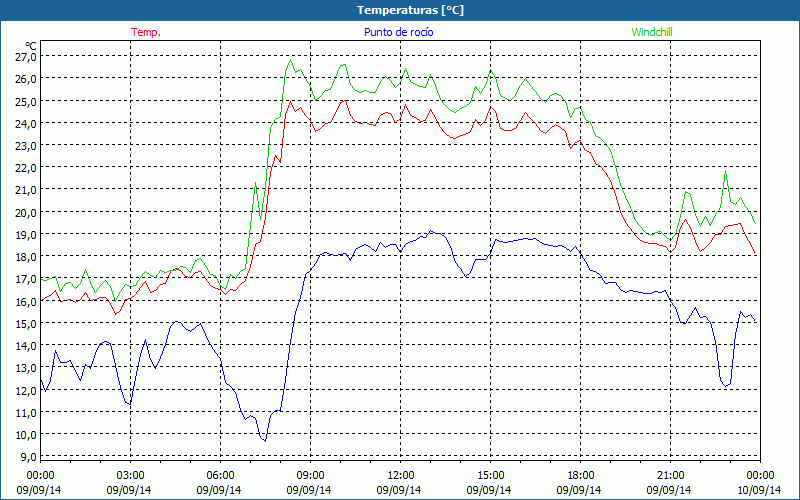
Task: Click the 10,0 y-axis value
Action: 26,435
